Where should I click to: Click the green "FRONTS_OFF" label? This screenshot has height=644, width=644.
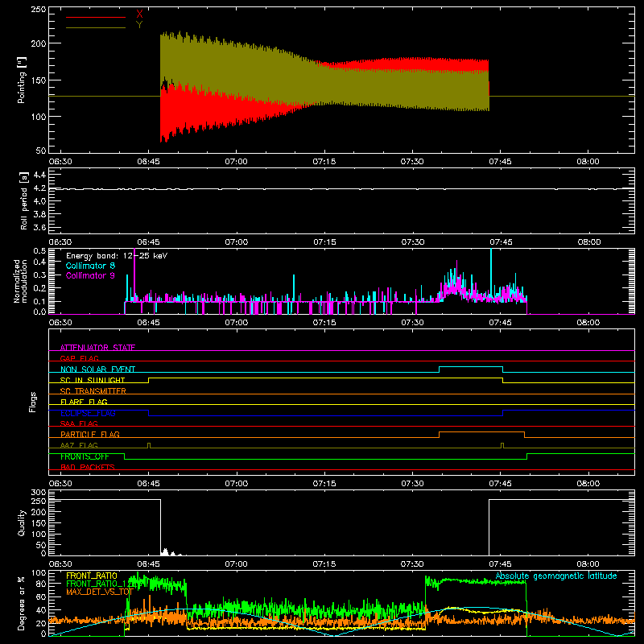85,456
